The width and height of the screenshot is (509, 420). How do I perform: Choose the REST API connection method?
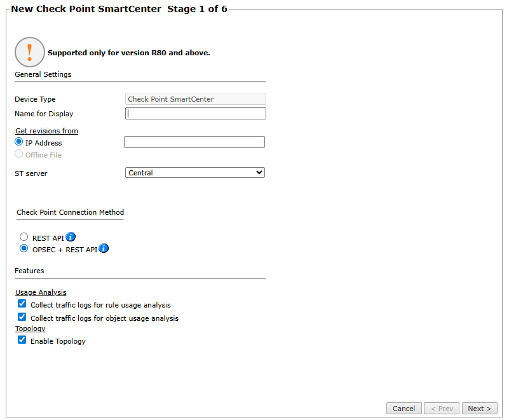[24, 237]
